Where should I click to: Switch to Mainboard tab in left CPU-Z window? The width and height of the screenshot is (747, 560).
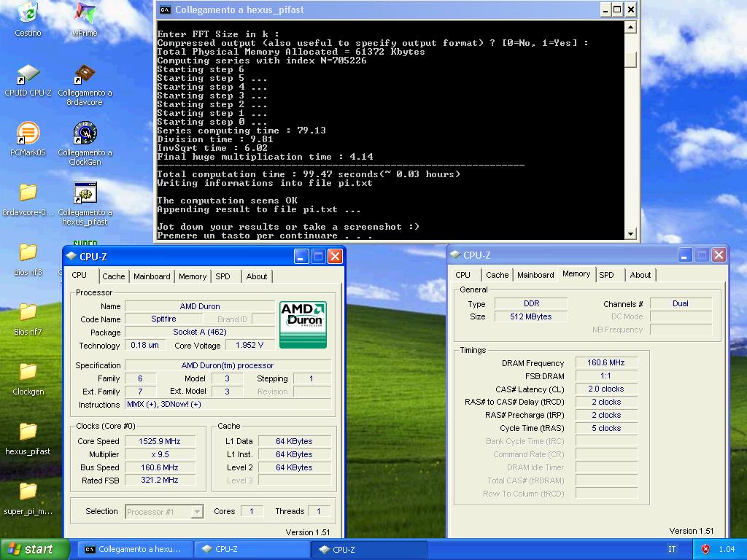152,276
